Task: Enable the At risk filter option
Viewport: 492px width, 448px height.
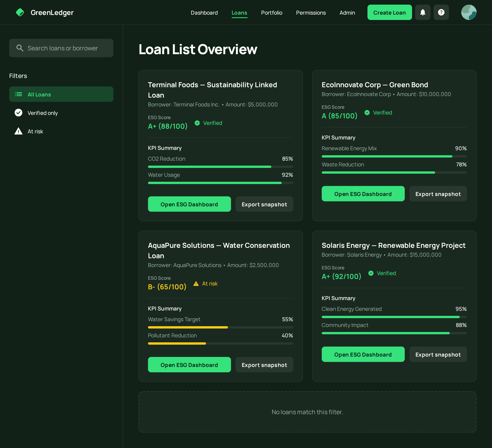Action: (x=35, y=132)
